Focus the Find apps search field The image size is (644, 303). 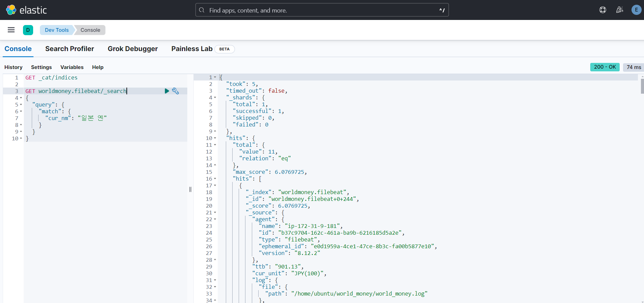click(x=322, y=10)
